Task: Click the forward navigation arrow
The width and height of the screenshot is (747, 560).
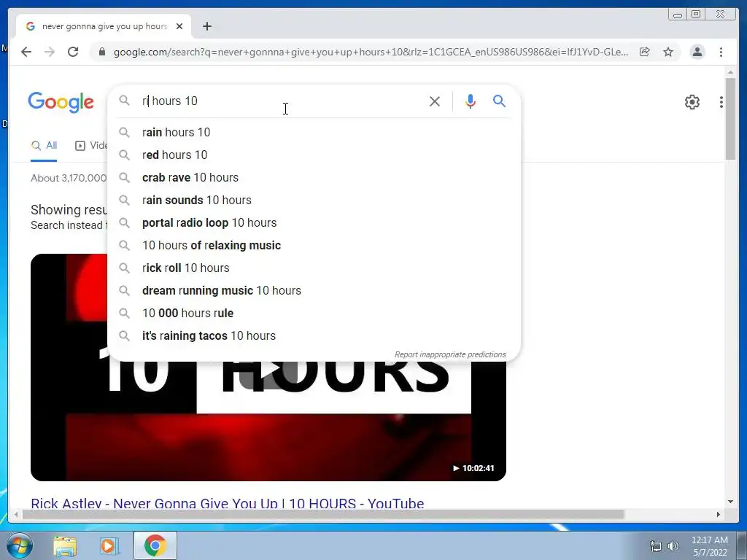Action: 50,52
